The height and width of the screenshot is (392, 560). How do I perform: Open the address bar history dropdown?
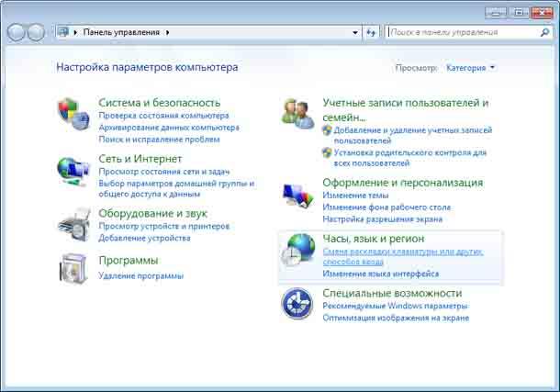(355, 32)
